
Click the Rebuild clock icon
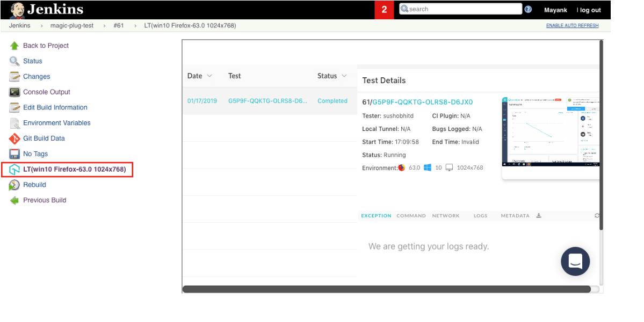[15, 185]
